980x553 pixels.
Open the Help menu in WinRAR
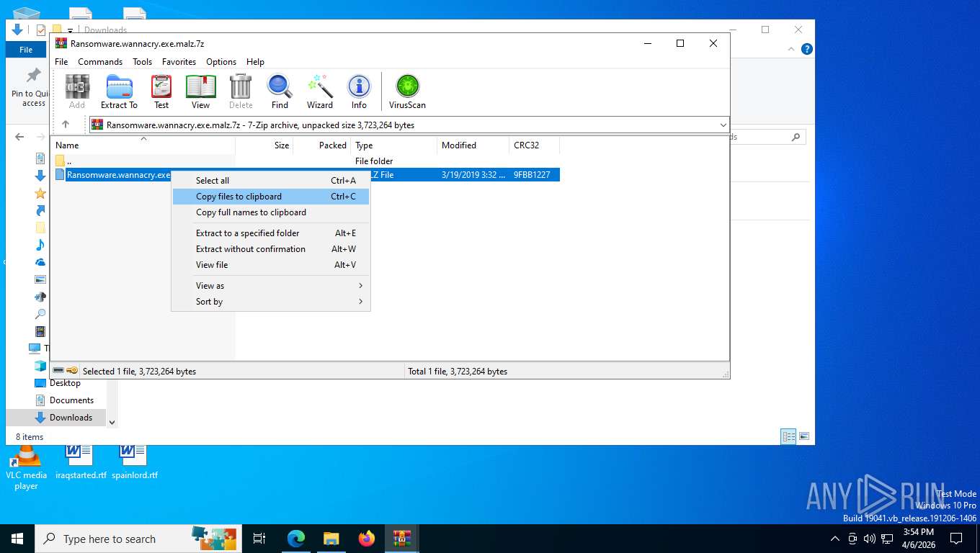point(255,62)
